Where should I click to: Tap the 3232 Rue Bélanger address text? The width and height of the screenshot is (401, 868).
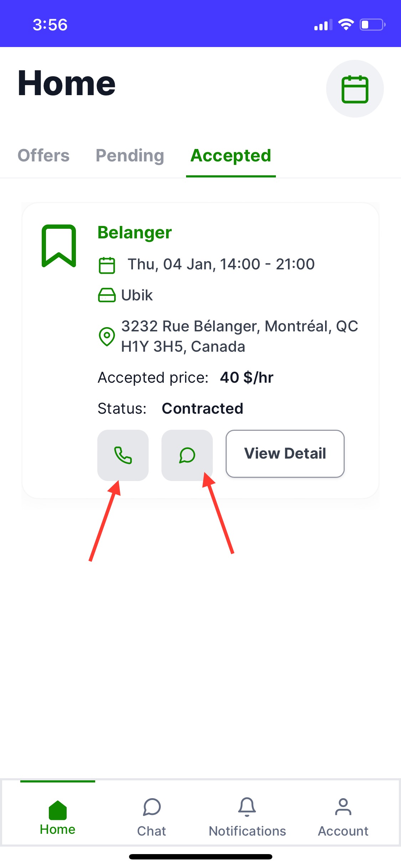click(240, 336)
